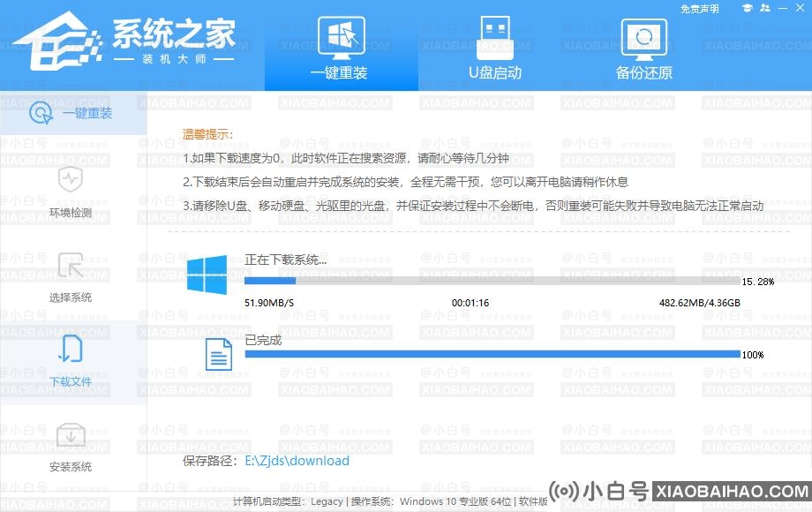The height and width of the screenshot is (512, 812).
Task: Click the restore monitor icon above 备份还原
Action: (x=643, y=39)
